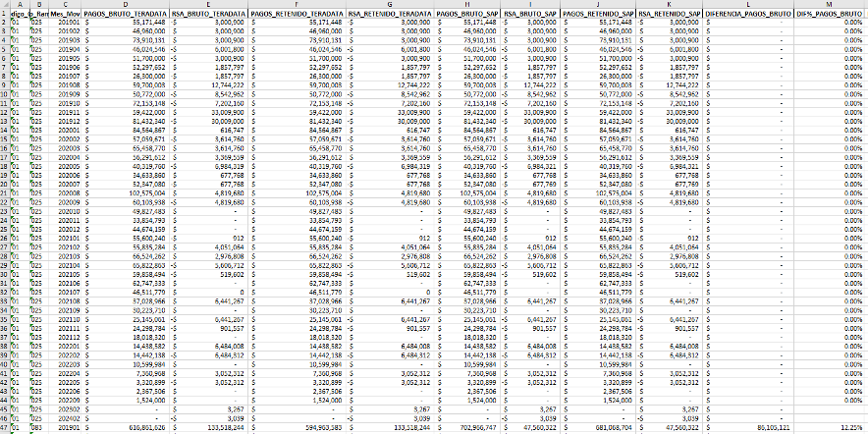Click the DIFERENCIA_PAGOS_BRUTO header cell
The height and width of the screenshot is (434, 868).
[x=748, y=13]
